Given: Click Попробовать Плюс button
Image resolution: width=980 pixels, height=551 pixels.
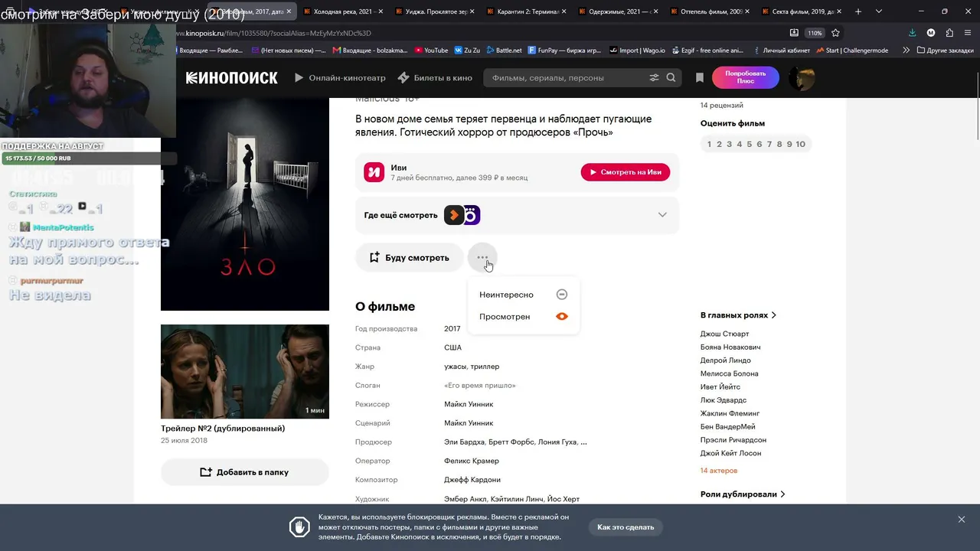Looking at the screenshot, I should pos(746,77).
